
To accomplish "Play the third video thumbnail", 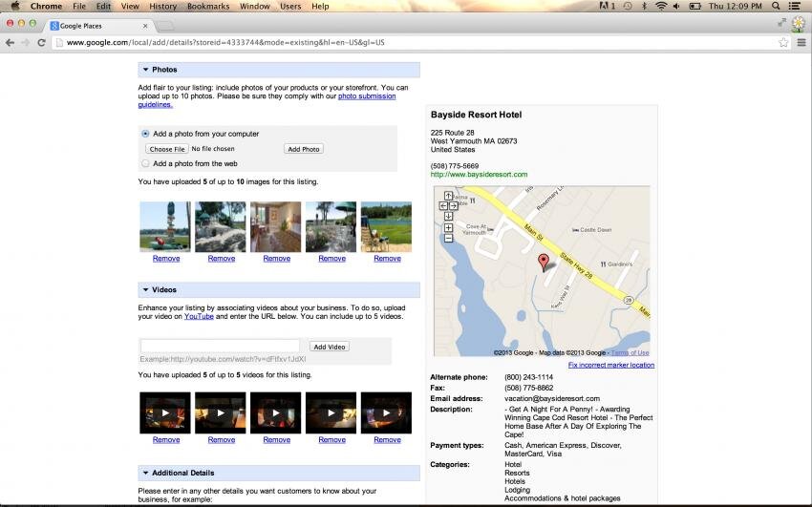I will [275, 412].
